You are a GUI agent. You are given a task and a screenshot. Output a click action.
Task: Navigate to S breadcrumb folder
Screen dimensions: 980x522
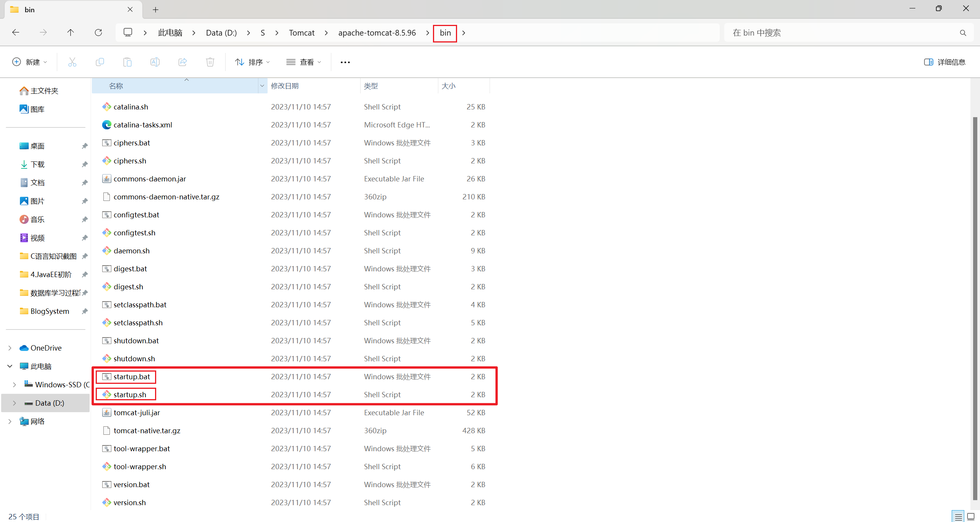(x=263, y=33)
